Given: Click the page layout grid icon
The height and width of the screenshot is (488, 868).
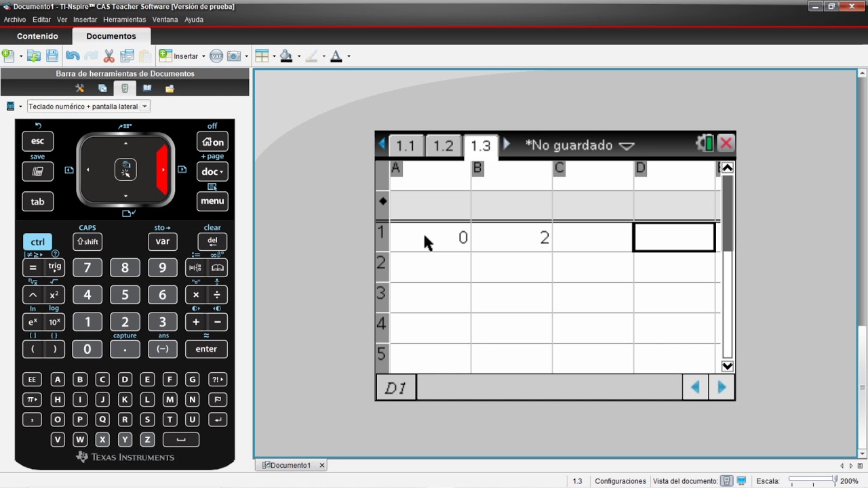Looking at the screenshot, I should (x=262, y=56).
